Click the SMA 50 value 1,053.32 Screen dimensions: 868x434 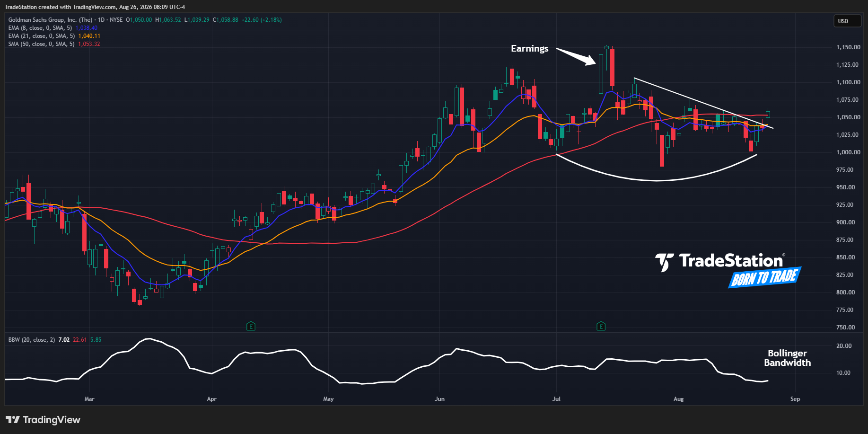89,44
